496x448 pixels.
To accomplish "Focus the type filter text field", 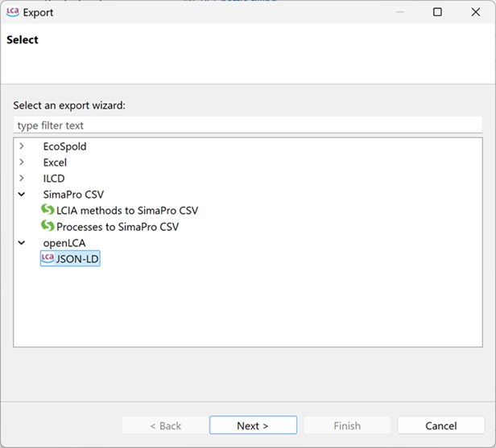I will point(248,125).
